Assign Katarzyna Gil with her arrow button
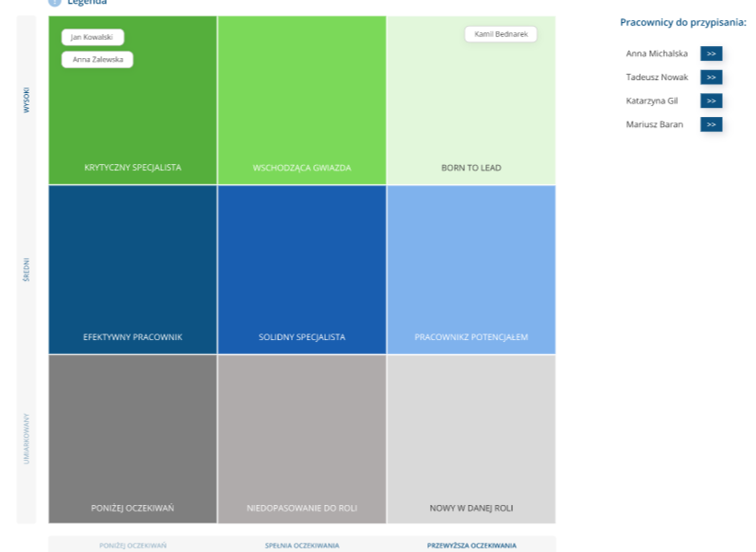The image size is (756, 552). tap(711, 100)
